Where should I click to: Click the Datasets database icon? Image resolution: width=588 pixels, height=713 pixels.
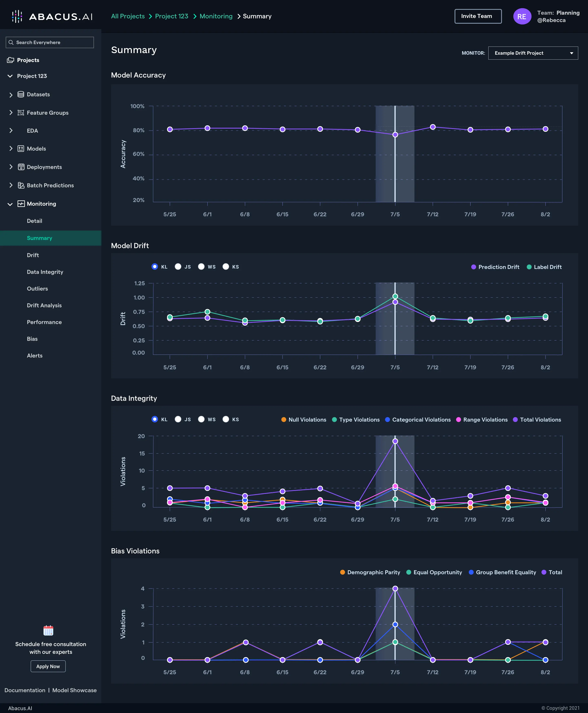tap(21, 94)
